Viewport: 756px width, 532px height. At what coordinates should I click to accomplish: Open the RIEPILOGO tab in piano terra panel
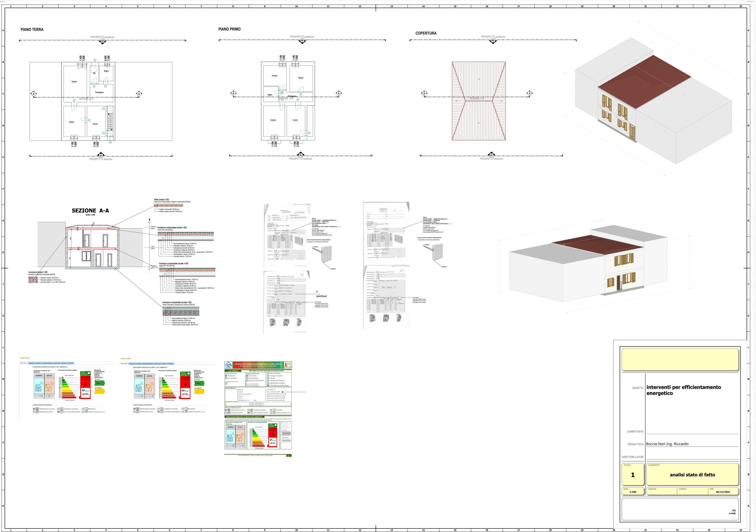pos(32,363)
